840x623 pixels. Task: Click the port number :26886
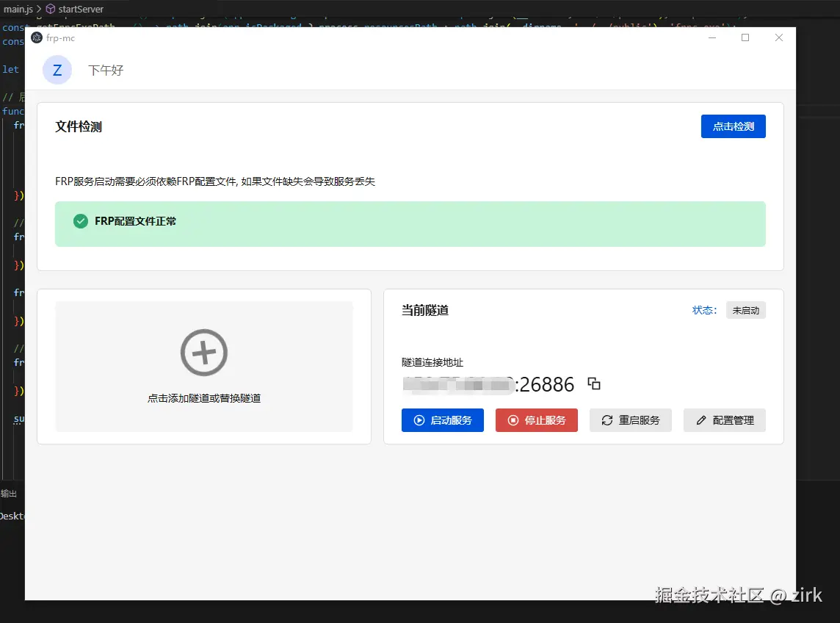coord(544,384)
